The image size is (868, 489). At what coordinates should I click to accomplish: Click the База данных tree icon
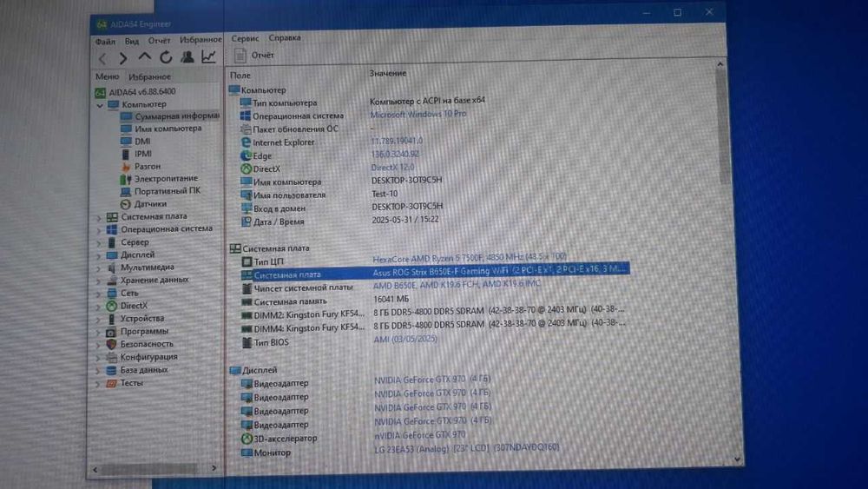(x=111, y=370)
